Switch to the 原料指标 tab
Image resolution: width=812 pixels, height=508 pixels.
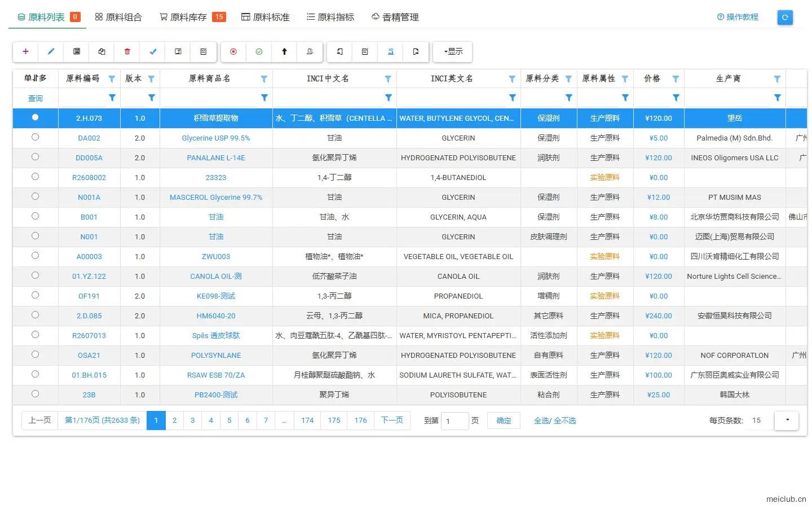tap(330, 17)
